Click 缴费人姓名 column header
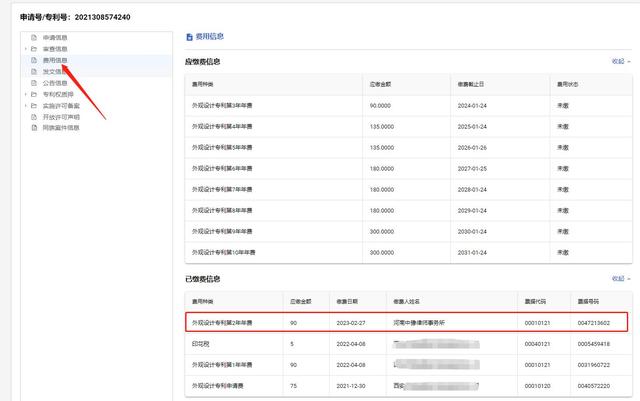Screen dimensions: 640x401 (x=406, y=302)
